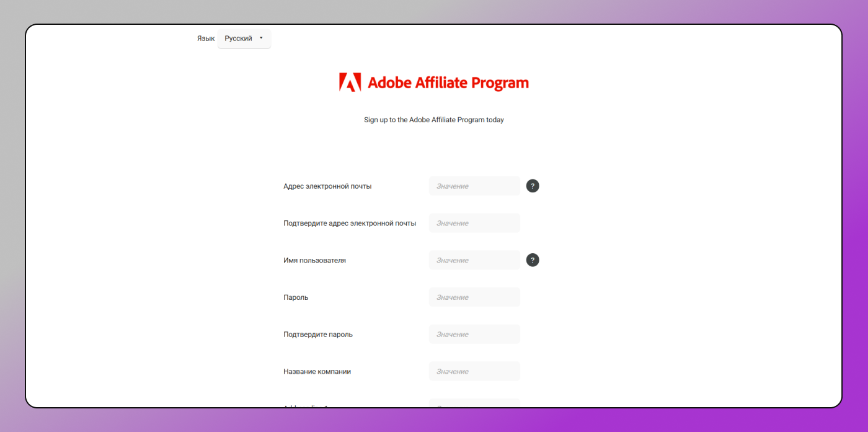The image size is (868, 432).
Task: Click the "Язык" label
Action: [206, 38]
